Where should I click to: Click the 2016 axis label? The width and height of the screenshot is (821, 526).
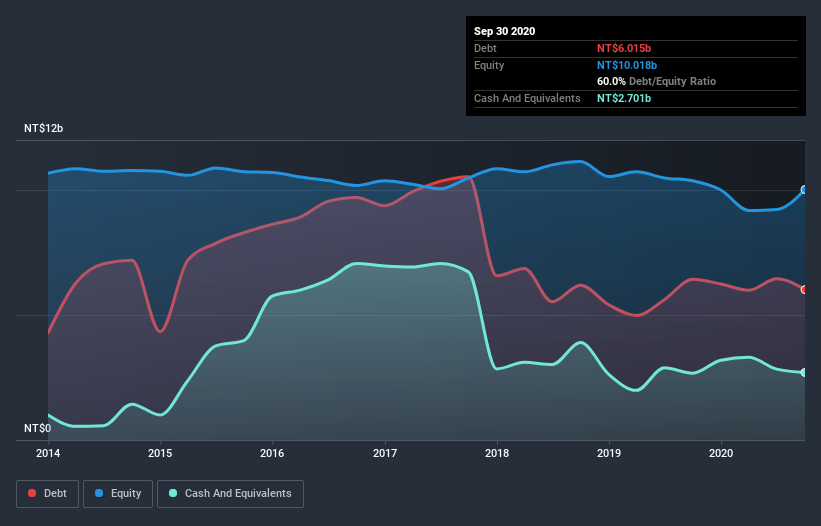(272, 453)
